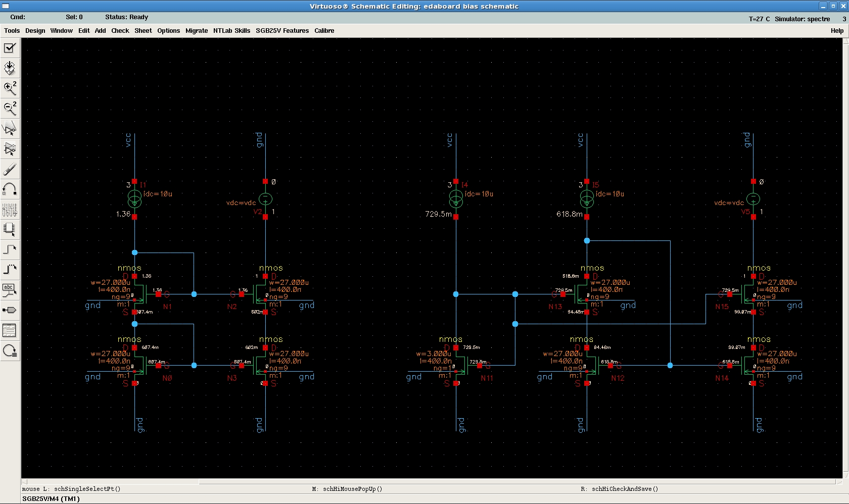
Task: Zoom out by 2 using magnifier icon
Action: click(10, 108)
